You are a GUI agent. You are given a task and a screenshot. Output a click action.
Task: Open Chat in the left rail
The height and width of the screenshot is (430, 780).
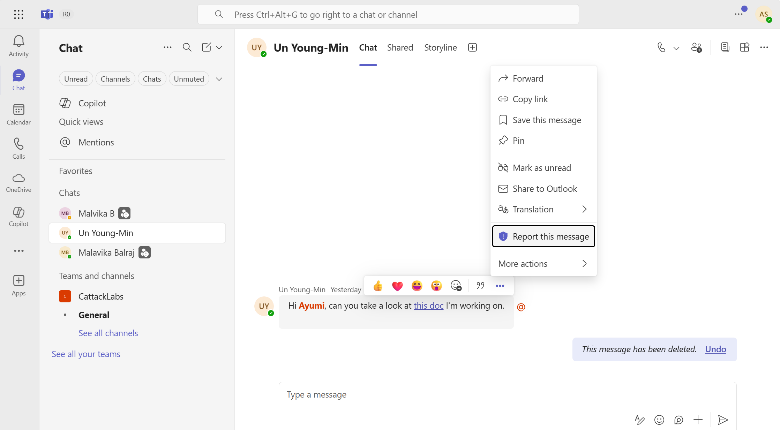click(x=18, y=80)
